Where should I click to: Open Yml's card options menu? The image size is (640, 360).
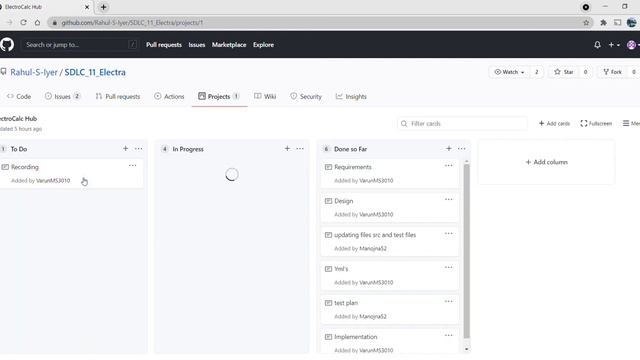[449, 267]
